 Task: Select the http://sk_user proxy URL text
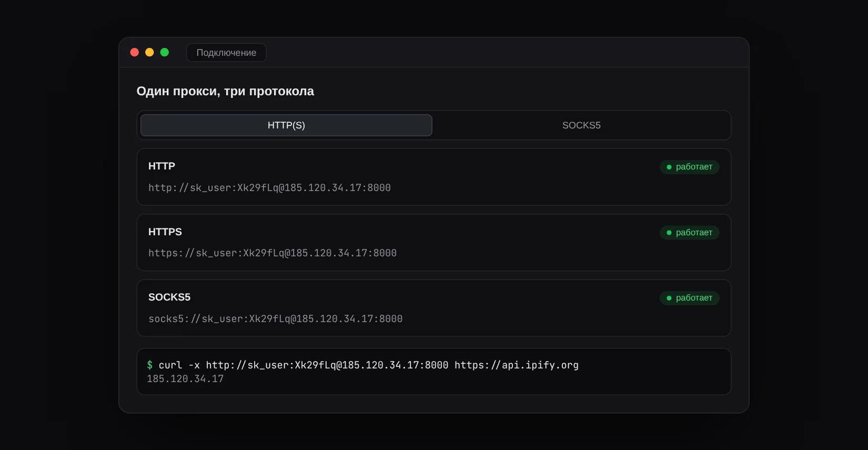point(269,188)
